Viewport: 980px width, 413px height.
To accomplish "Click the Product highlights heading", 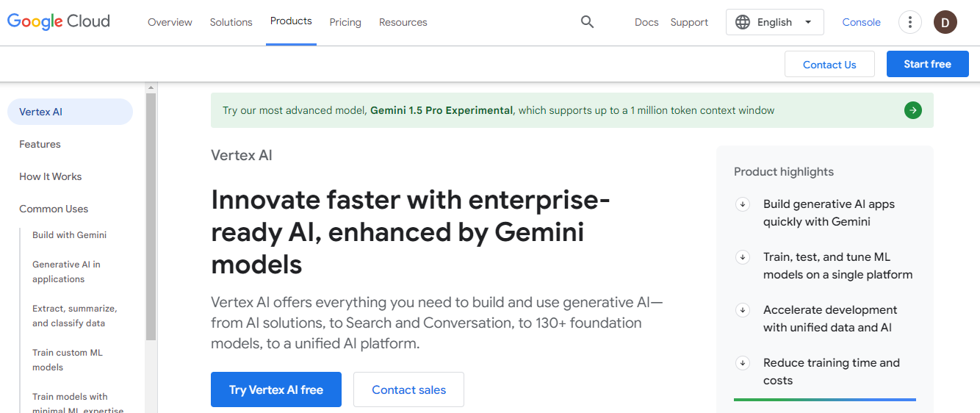I will pos(784,172).
